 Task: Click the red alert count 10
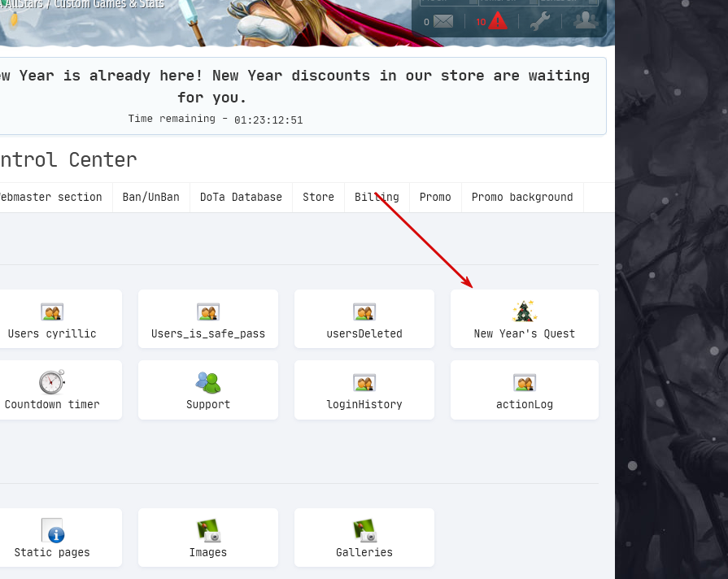[481, 22]
